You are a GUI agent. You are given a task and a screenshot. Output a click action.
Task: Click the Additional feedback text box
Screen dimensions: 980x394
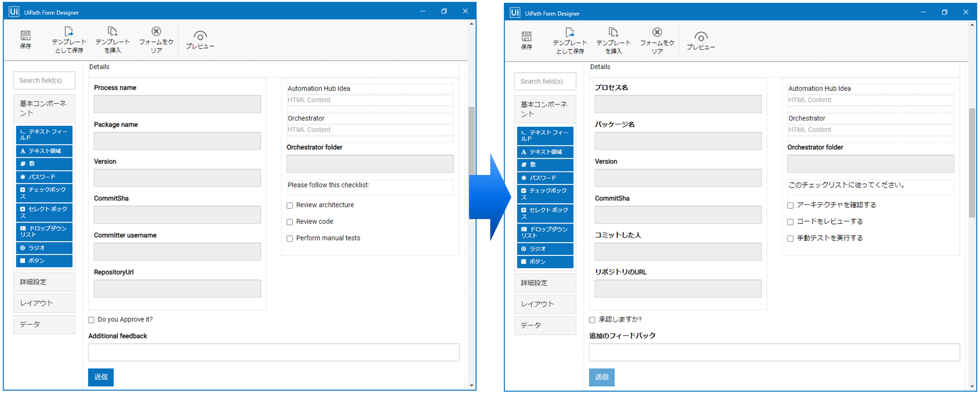coord(274,352)
